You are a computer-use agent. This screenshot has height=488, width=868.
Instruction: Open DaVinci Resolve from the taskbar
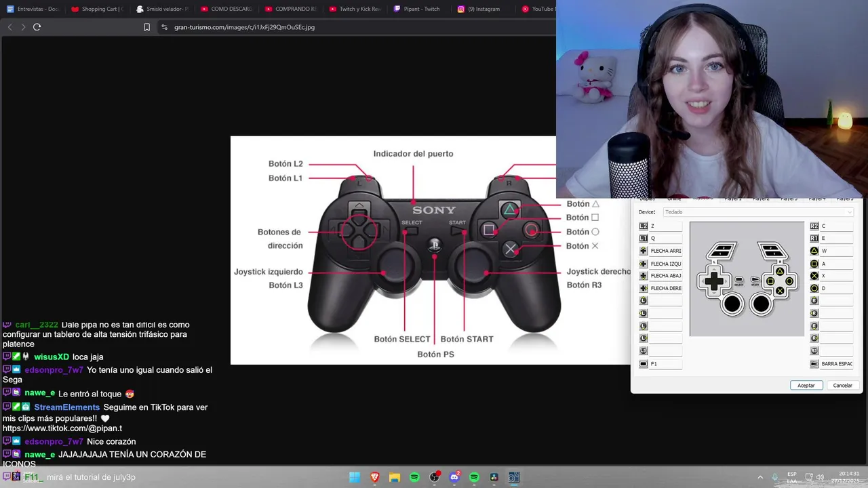[494, 477]
